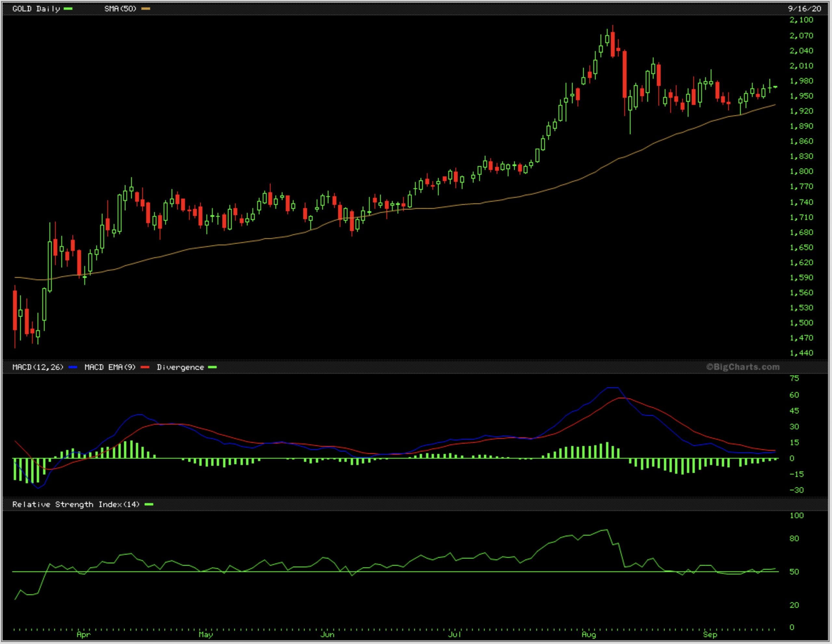Open the BigCharts.com watermark link
This screenshot has width=832, height=644.
click(743, 367)
